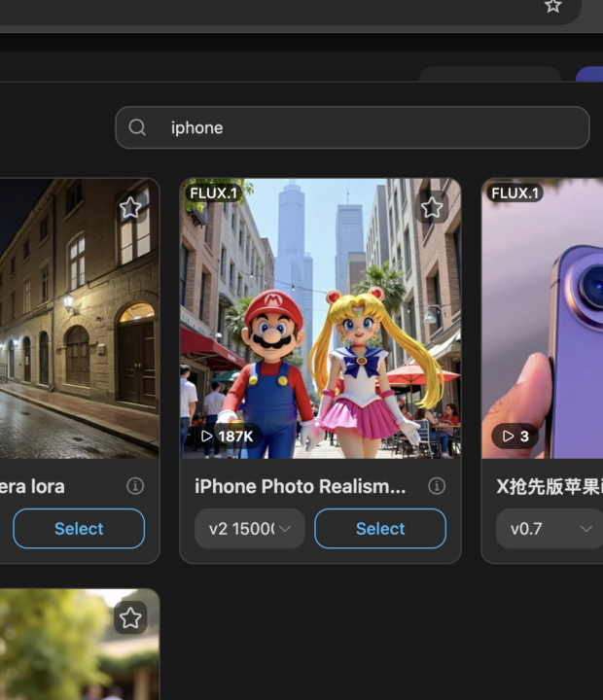Open the v0.7 version dropdown
This screenshot has width=603, height=700.
550,529
